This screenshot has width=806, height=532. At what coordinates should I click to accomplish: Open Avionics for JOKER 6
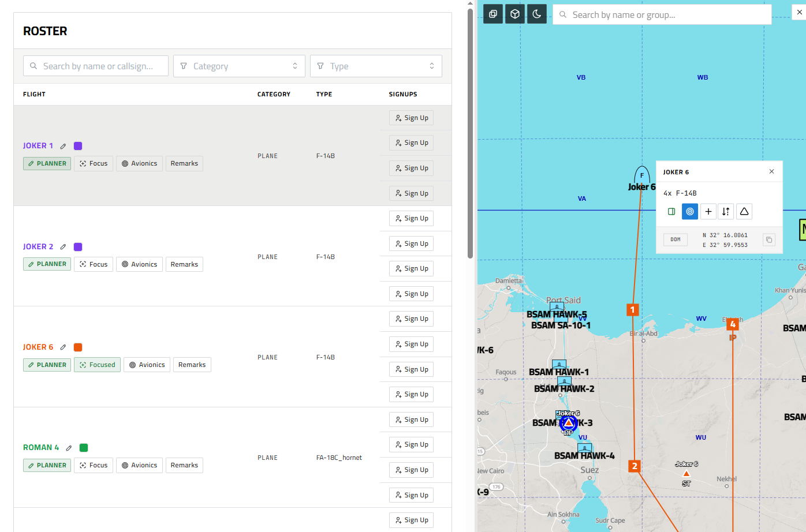click(x=147, y=365)
